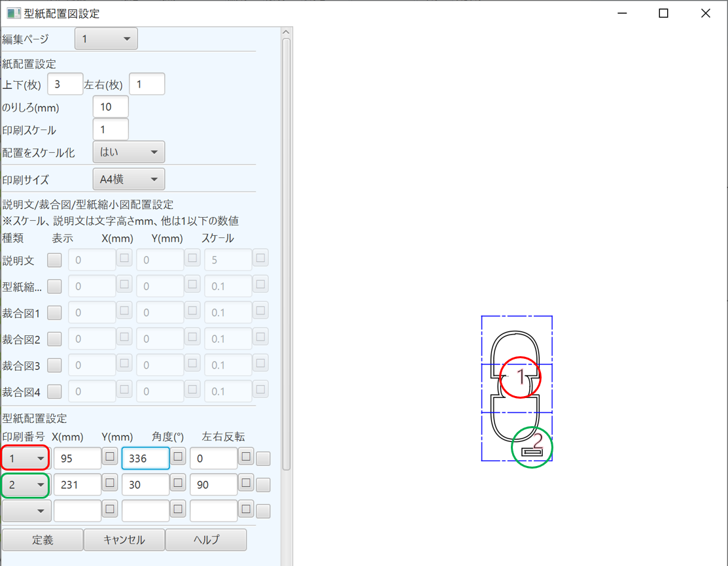This screenshot has width=728, height=566.
Task: Click the 定義 button
Action: pos(42,540)
